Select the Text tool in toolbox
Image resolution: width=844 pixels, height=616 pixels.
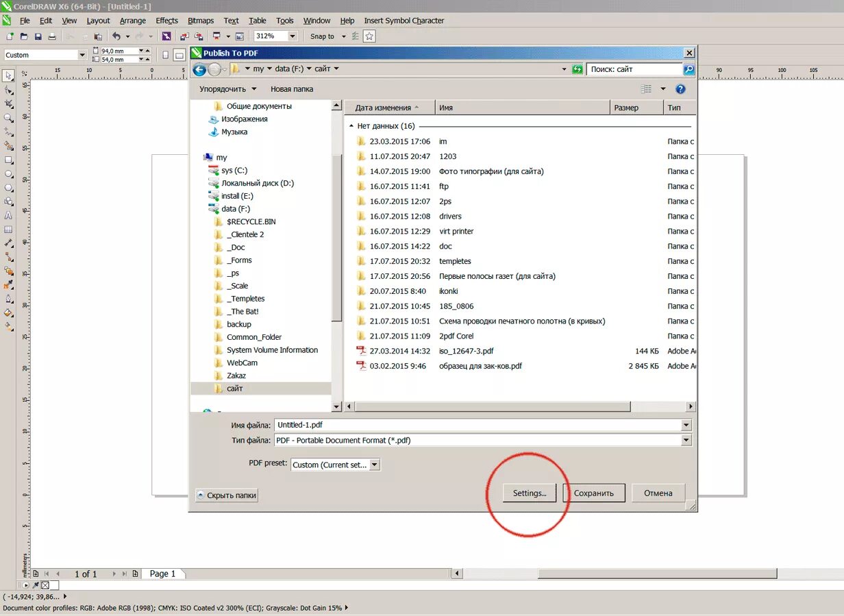pos(8,216)
